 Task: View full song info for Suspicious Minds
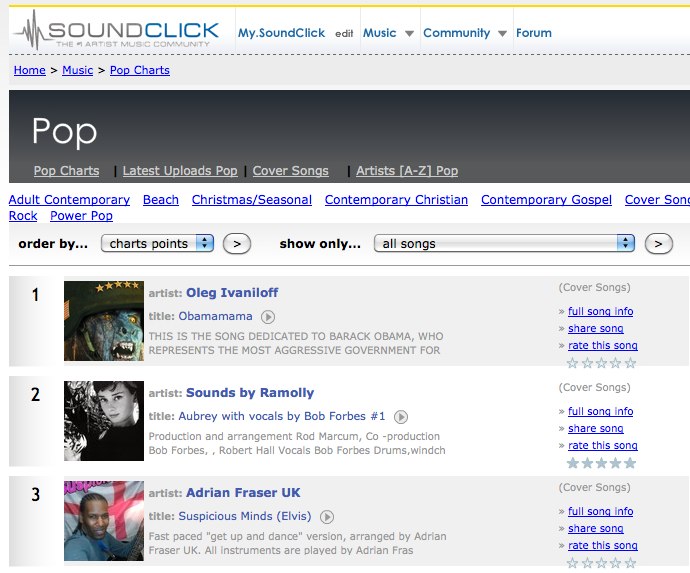pos(600,511)
